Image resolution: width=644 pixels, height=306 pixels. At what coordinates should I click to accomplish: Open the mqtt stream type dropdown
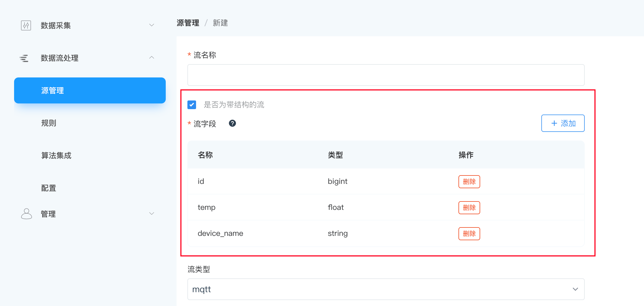(386, 289)
